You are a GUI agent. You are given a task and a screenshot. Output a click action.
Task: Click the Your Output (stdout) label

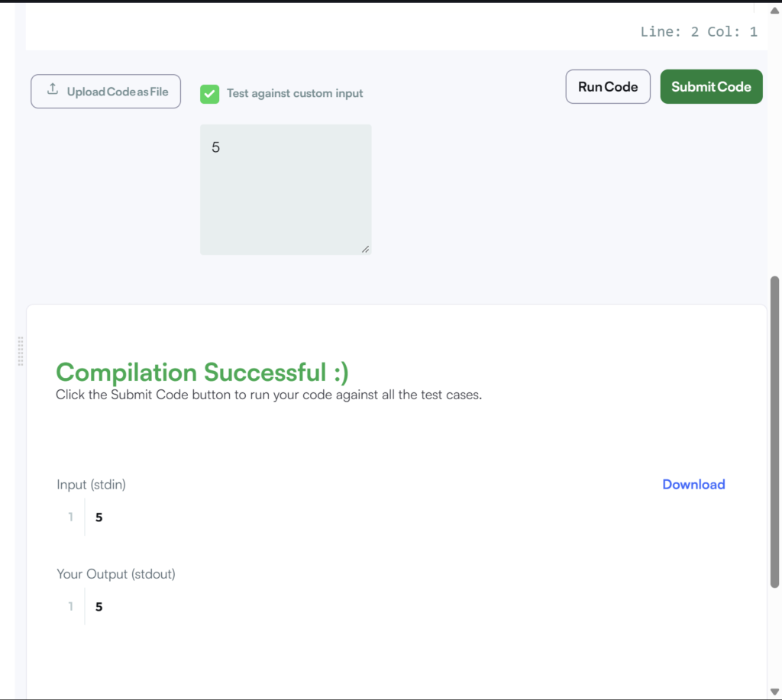pyautogui.click(x=116, y=574)
